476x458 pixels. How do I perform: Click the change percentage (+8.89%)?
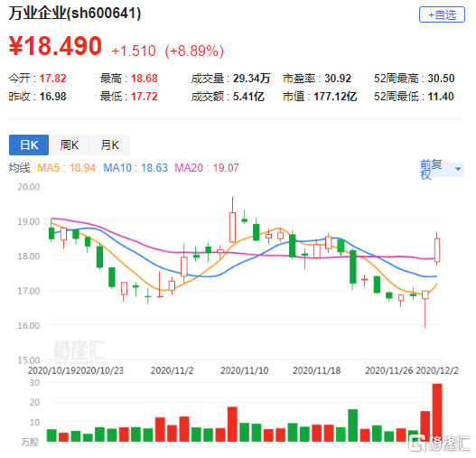194,51
